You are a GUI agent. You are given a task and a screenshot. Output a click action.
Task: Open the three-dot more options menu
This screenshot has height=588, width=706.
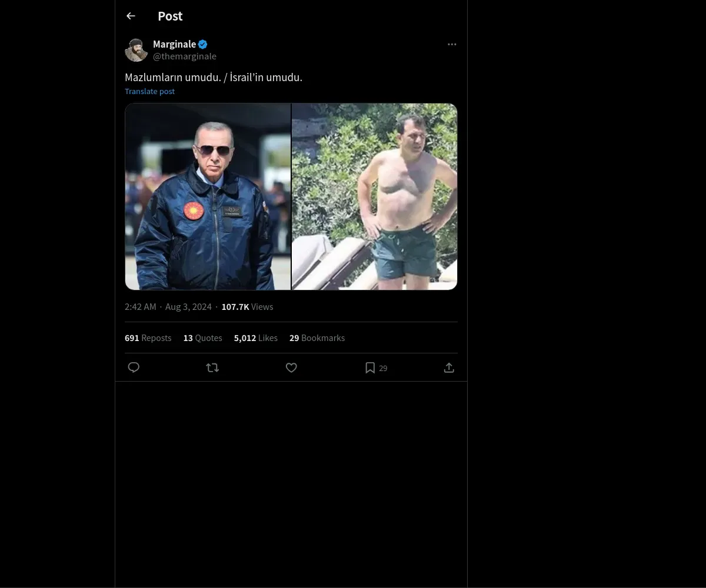pos(452,45)
